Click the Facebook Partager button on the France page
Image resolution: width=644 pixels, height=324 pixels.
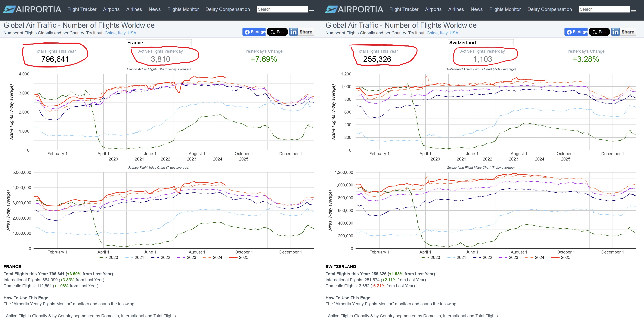[x=254, y=32]
